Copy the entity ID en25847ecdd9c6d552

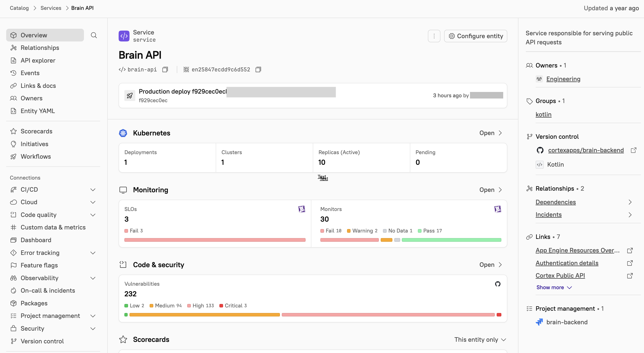258,70
